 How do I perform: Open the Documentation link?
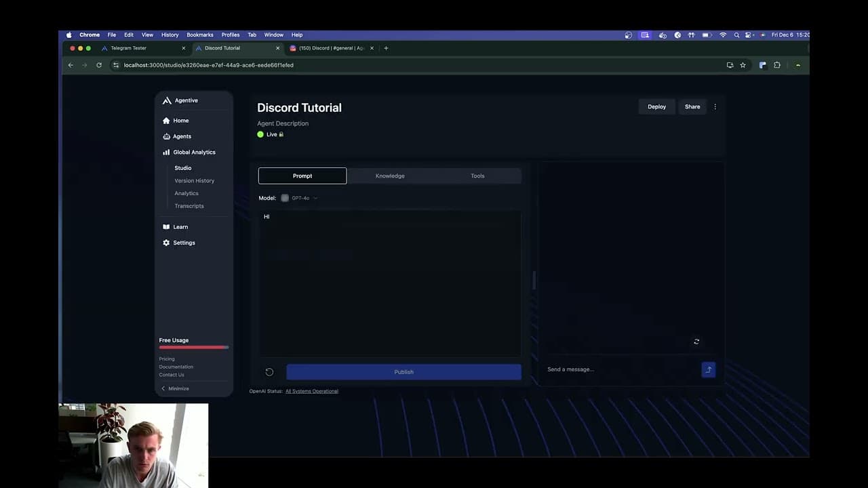(176, 367)
